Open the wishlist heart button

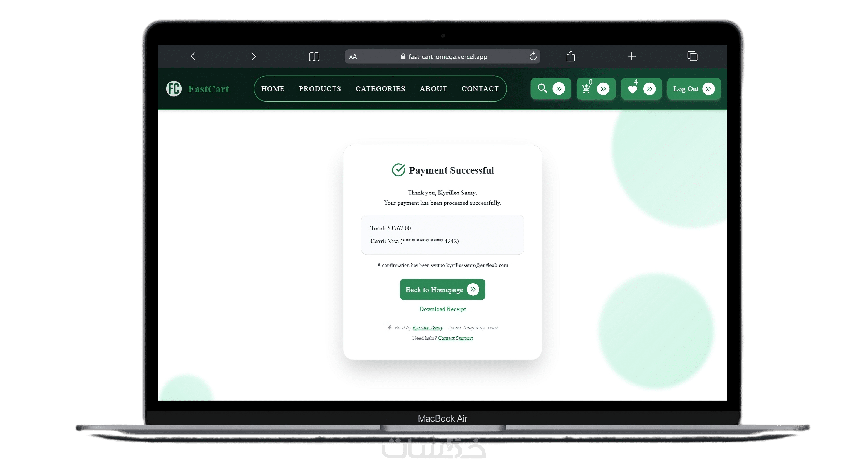(641, 89)
